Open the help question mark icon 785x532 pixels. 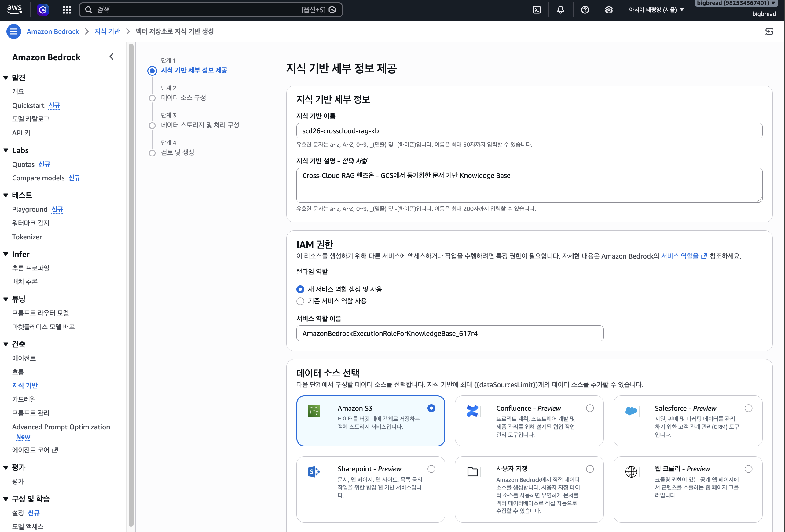[x=585, y=10]
